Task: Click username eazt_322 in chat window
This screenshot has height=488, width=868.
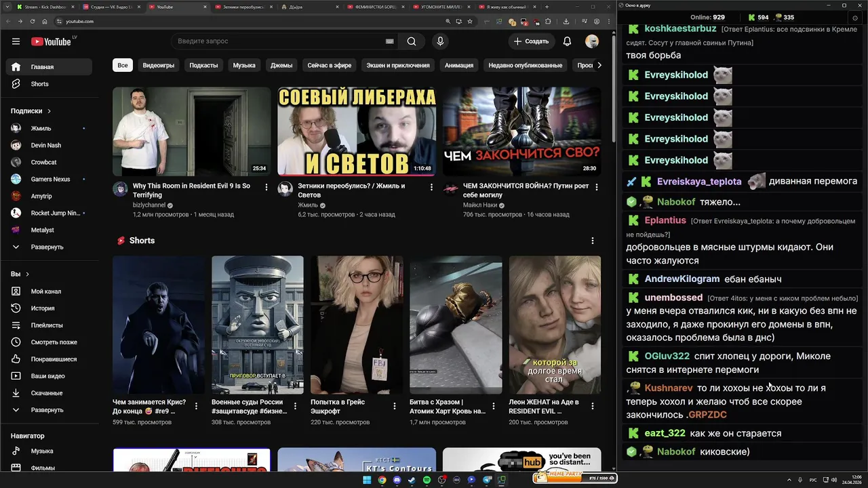Action: (665, 433)
